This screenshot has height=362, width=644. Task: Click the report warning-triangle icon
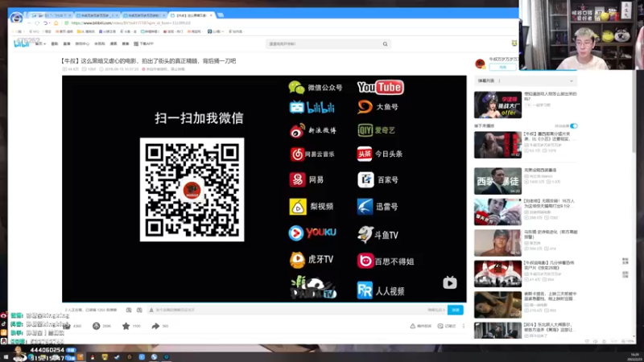[x=412, y=326]
